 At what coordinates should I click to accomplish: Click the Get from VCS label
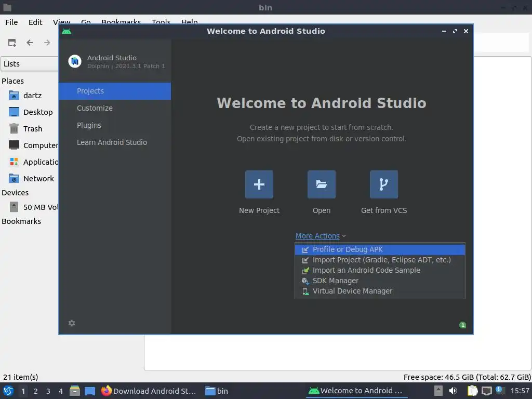point(384,210)
